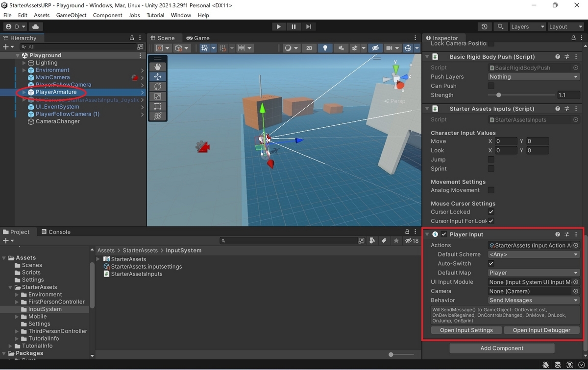Image resolution: width=588 pixels, height=370 pixels.
Task: Select the Move tool in Scene
Action: coord(158,77)
